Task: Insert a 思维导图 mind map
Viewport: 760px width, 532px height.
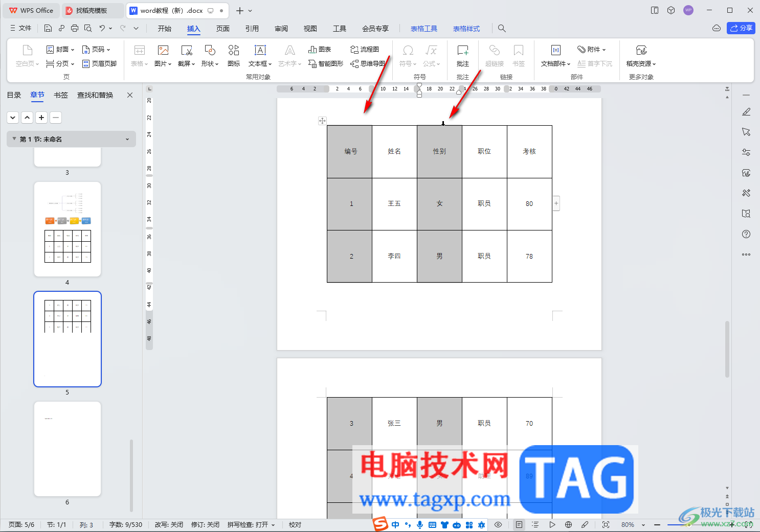Action: pos(368,63)
